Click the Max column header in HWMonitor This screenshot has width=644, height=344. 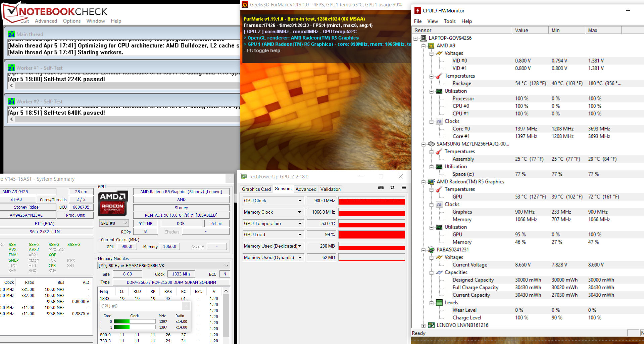pyautogui.click(x=603, y=30)
